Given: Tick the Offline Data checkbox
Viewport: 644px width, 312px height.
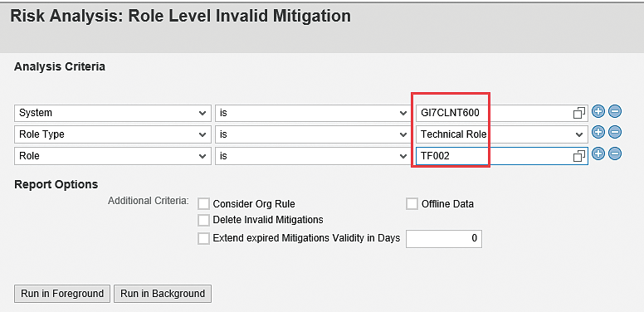Looking at the screenshot, I should (412, 203).
